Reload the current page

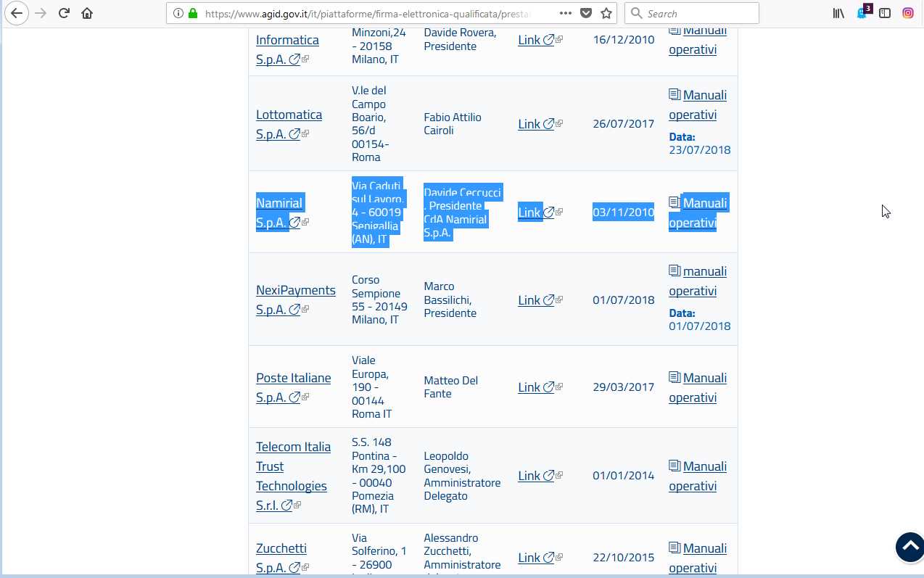(64, 13)
